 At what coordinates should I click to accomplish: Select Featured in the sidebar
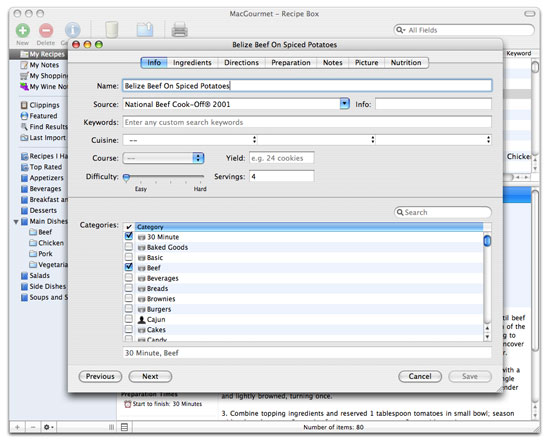coord(39,116)
